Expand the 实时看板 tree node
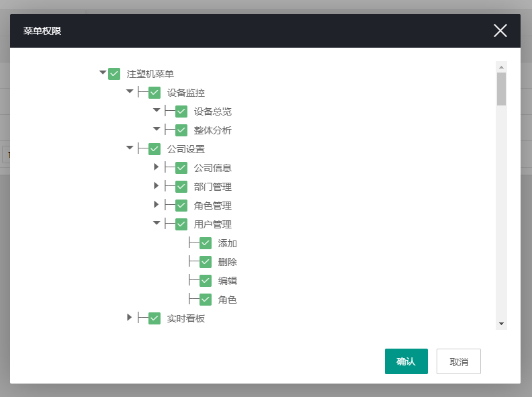The height and width of the screenshot is (397, 532). [x=130, y=317]
